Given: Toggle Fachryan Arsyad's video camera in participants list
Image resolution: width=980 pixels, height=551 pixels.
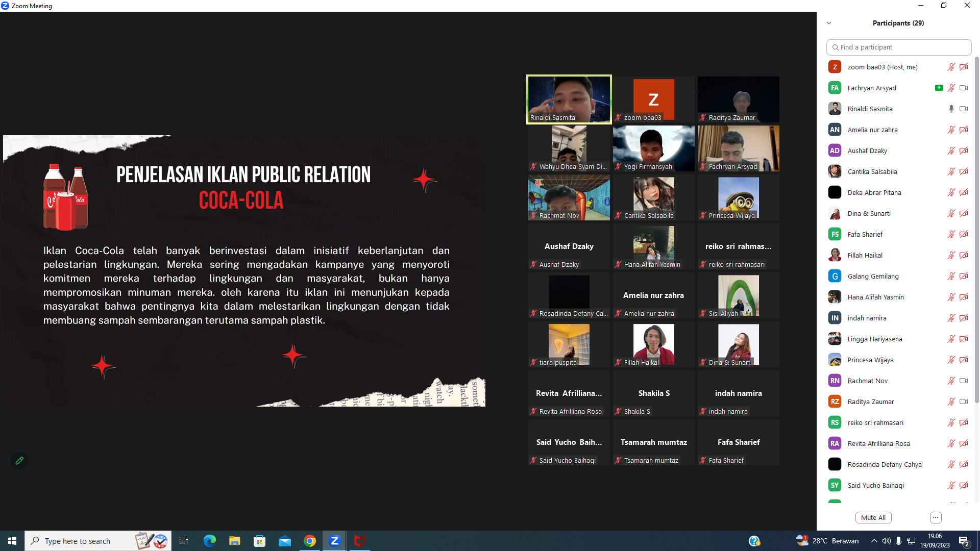Looking at the screenshot, I should pos(964,88).
